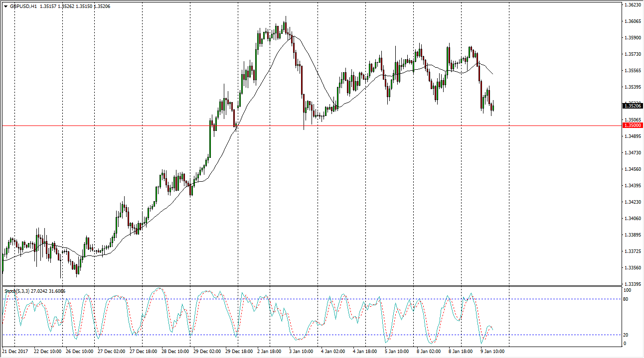The height and width of the screenshot is (358, 644).
Task: Click the stochastic scale value 100
Action: point(628,290)
